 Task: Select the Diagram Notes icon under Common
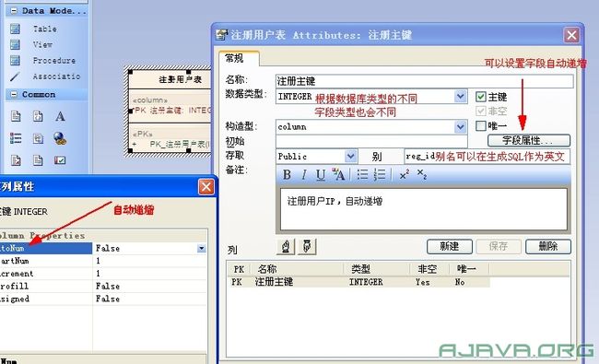click(x=38, y=138)
